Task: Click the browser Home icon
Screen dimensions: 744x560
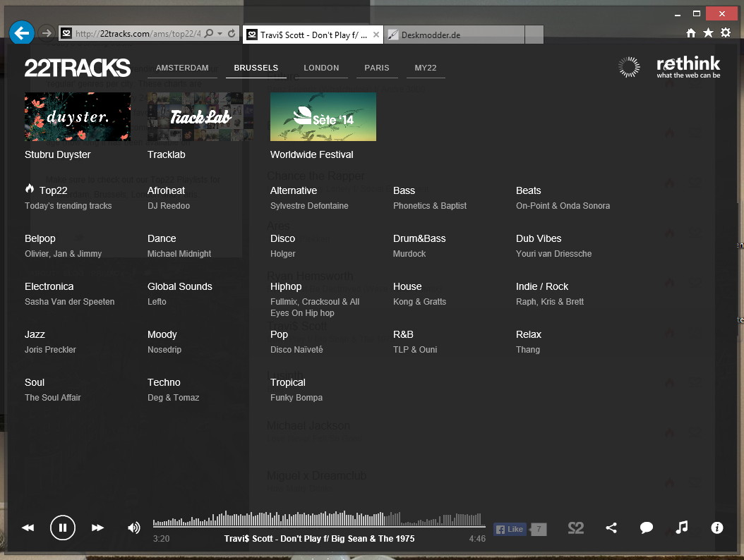Action: click(x=691, y=32)
